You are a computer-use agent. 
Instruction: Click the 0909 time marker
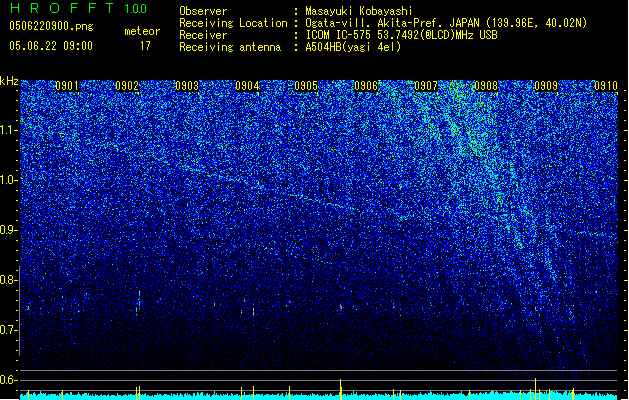[546, 86]
